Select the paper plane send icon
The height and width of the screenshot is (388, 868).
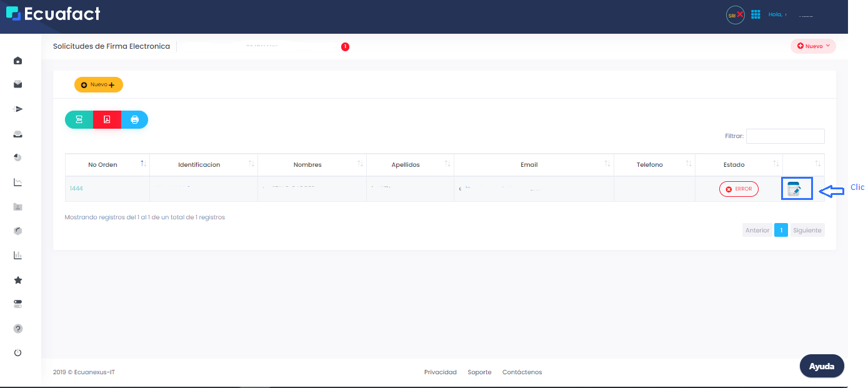click(18, 109)
